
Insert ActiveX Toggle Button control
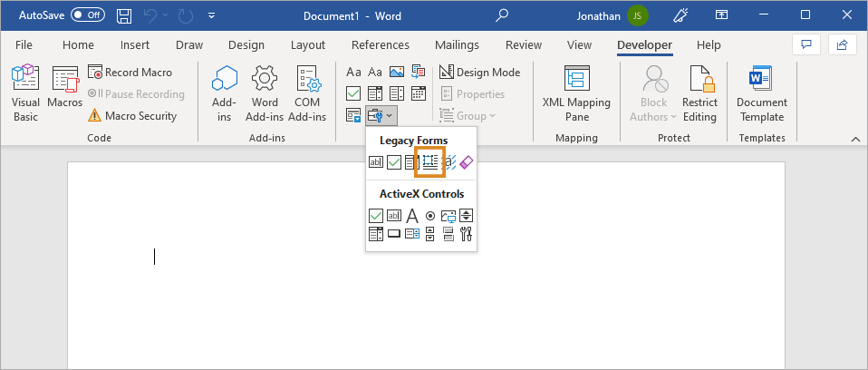click(448, 234)
